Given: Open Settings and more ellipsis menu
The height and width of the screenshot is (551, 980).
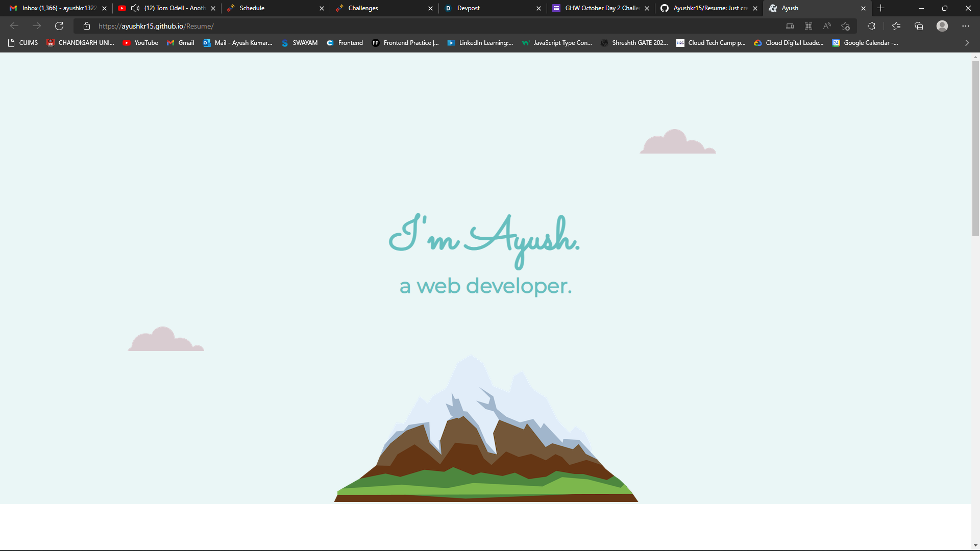Looking at the screenshot, I should 966,26.
